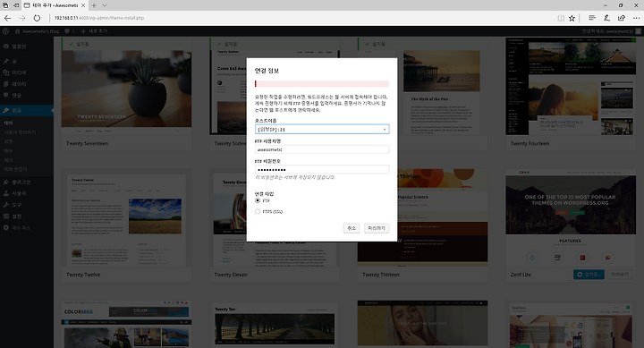
Task: Open 플러그인 plugins menu
Action: [27, 182]
